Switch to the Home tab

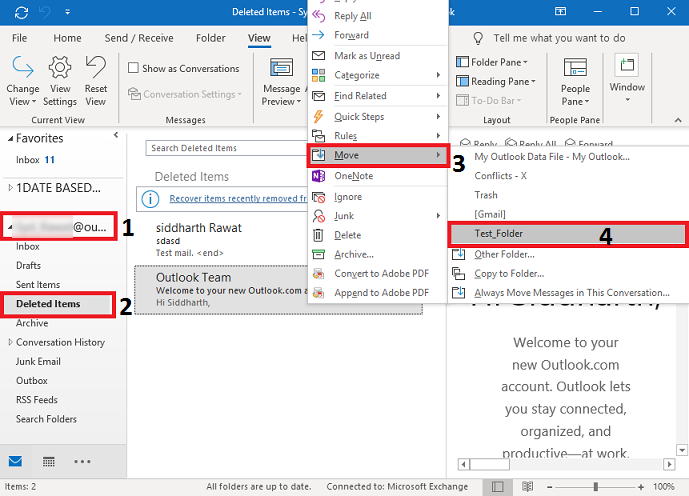(67, 38)
